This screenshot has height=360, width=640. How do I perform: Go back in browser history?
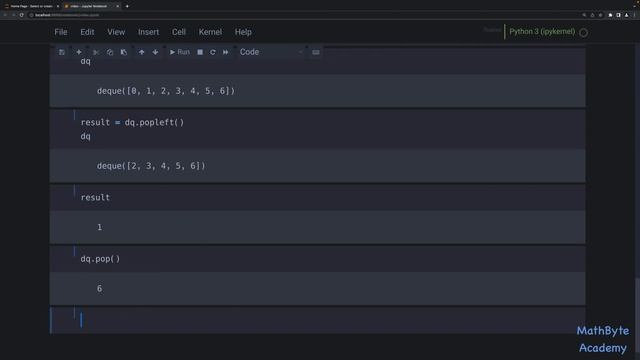pyautogui.click(x=5, y=15)
